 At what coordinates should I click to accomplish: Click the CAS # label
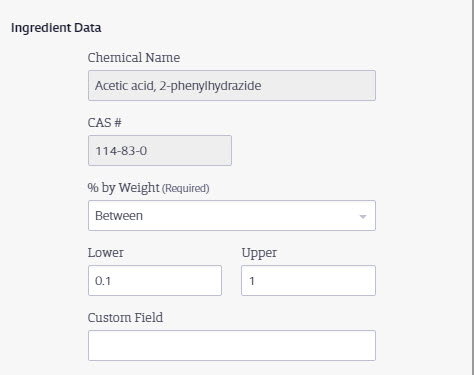coord(104,123)
